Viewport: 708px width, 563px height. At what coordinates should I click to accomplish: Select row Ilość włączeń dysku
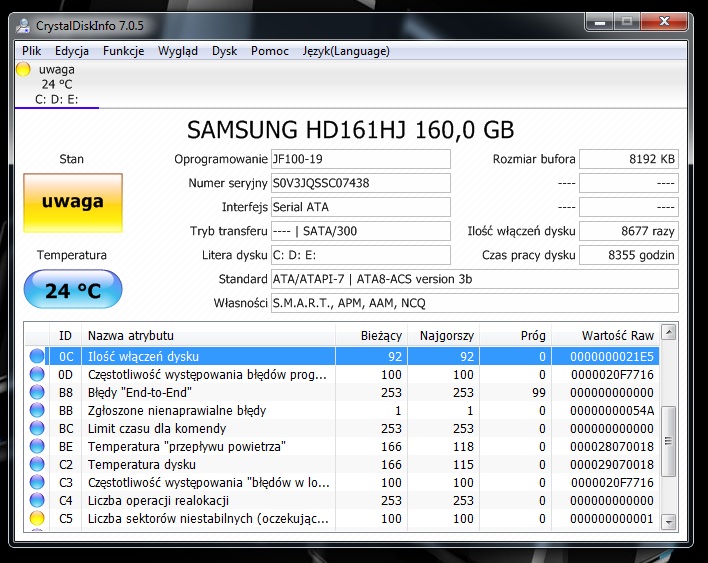[342, 356]
